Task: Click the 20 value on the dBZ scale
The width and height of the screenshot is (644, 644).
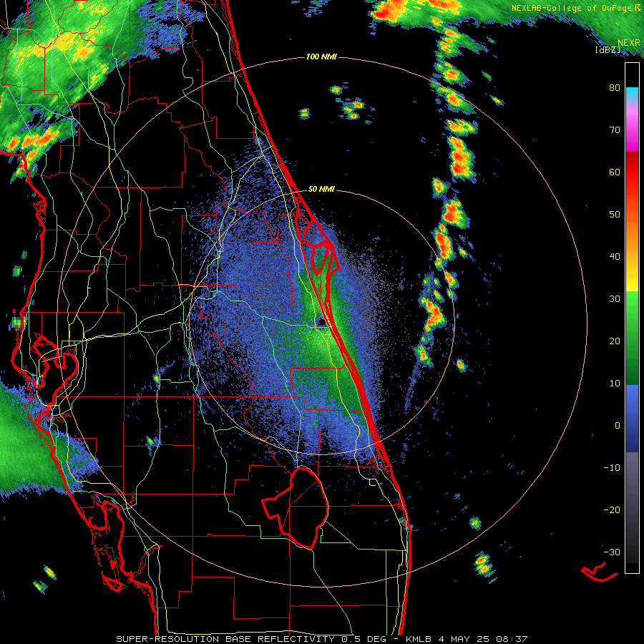Action: [x=615, y=341]
